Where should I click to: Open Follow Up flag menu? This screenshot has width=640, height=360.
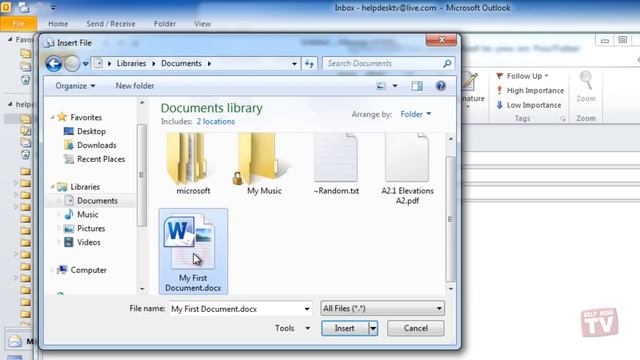pyautogui.click(x=522, y=76)
